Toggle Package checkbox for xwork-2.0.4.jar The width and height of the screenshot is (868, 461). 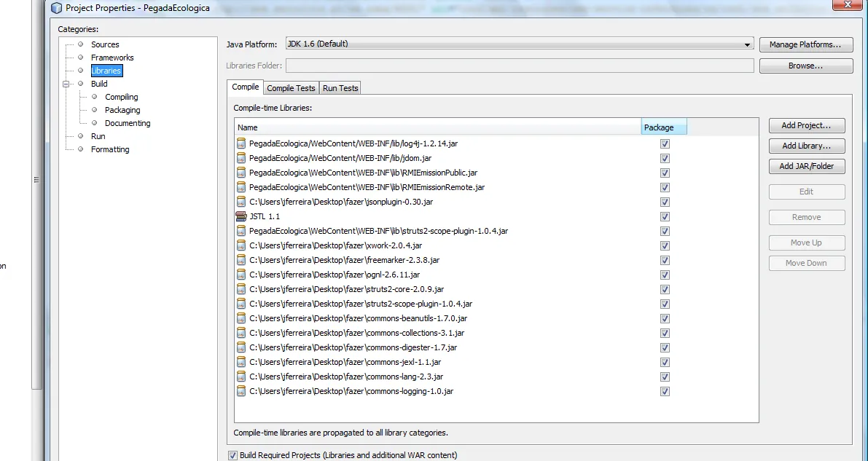(x=665, y=245)
